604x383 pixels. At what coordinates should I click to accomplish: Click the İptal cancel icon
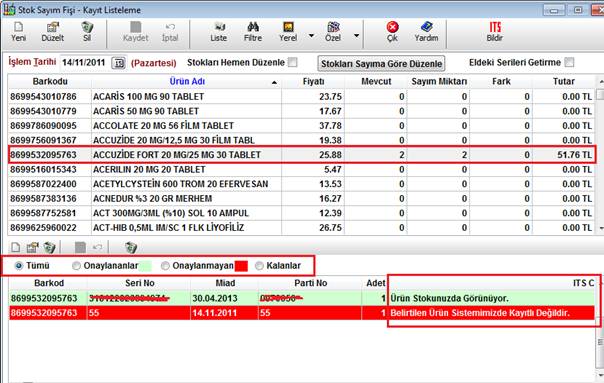coord(170,27)
